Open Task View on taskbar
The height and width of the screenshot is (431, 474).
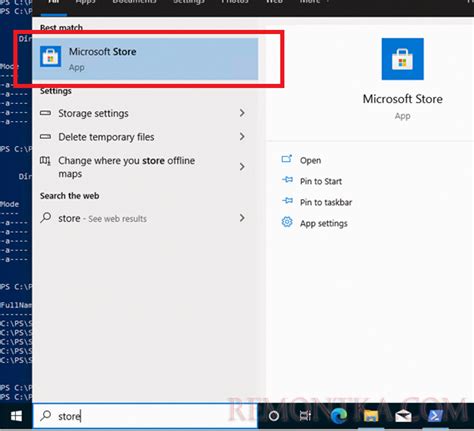[305, 416]
